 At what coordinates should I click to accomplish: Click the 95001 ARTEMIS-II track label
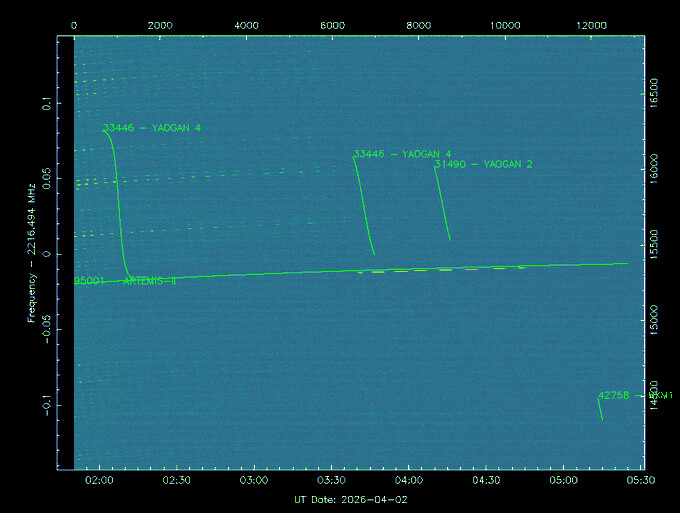(x=125, y=281)
